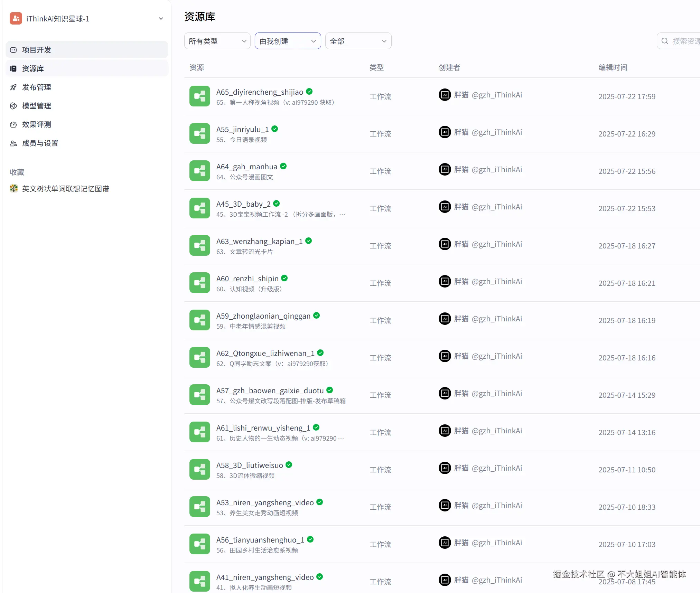Screen dimensions: 700x593
Task: Click the 模型管理 sidebar icon
Action: pyautogui.click(x=13, y=106)
